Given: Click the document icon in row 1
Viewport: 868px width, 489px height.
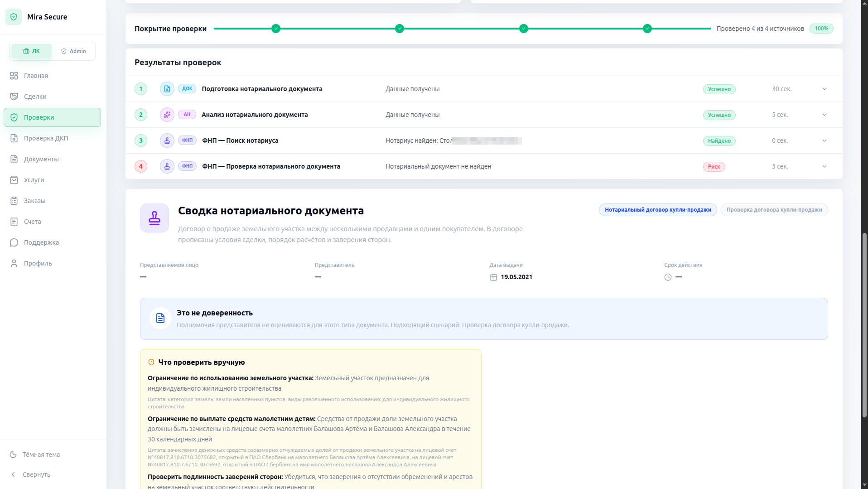Looking at the screenshot, I should 167,89.
